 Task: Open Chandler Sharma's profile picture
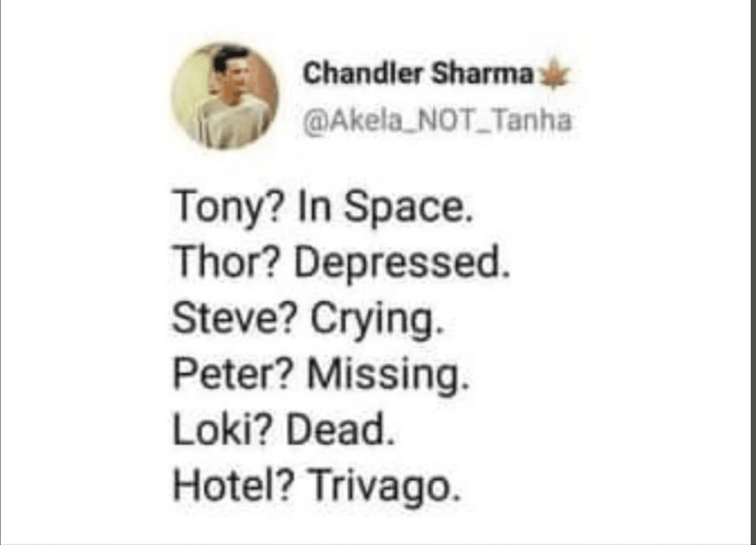click(x=224, y=96)
